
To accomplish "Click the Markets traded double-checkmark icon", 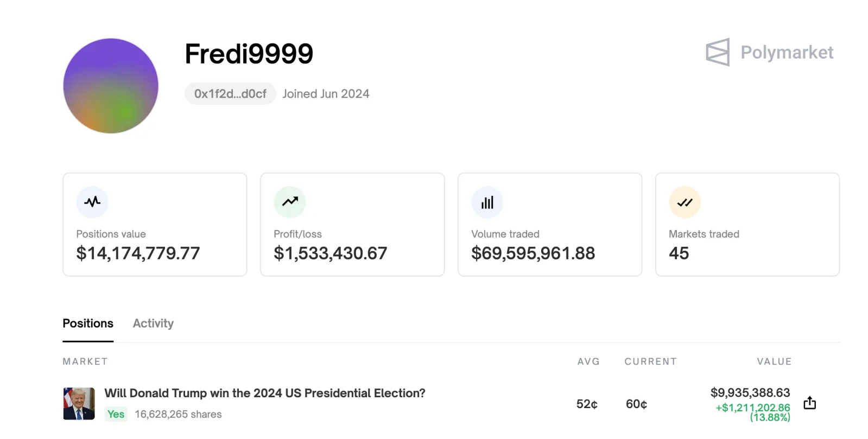I will click(685, 201).
